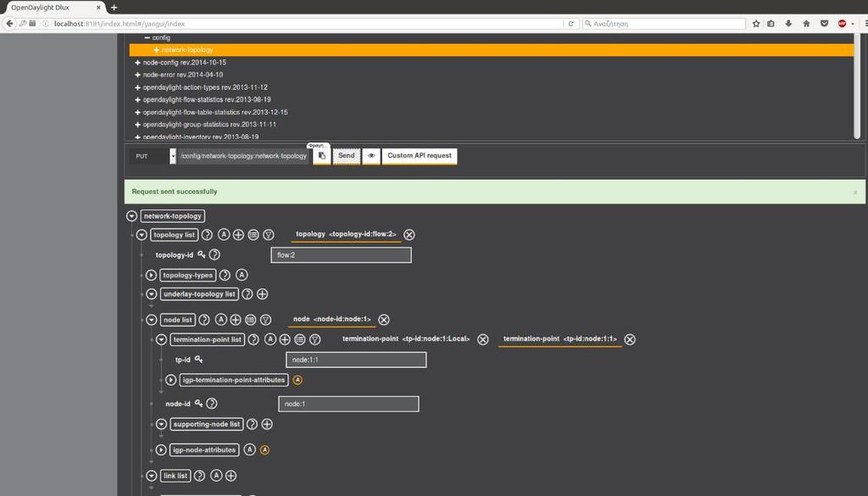The width and height of the screenshot is (868, 496).
Task: Remove the node:1 list item
Action: [384, 320]
